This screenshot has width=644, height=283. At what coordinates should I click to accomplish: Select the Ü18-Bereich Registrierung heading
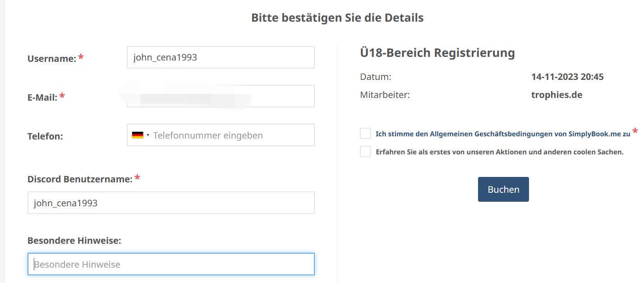pos(437,53)
